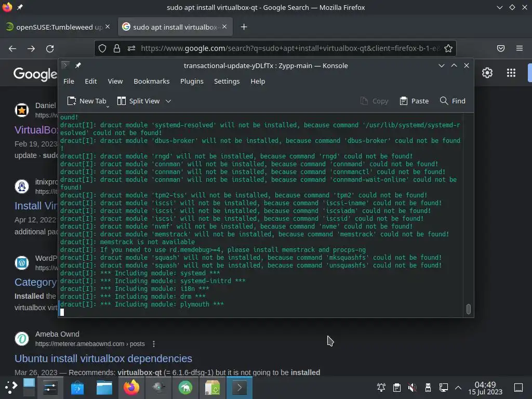Open Ubuntu install virtualbox dependencies result
Screen dimensions: 532x399
(103, 358)
